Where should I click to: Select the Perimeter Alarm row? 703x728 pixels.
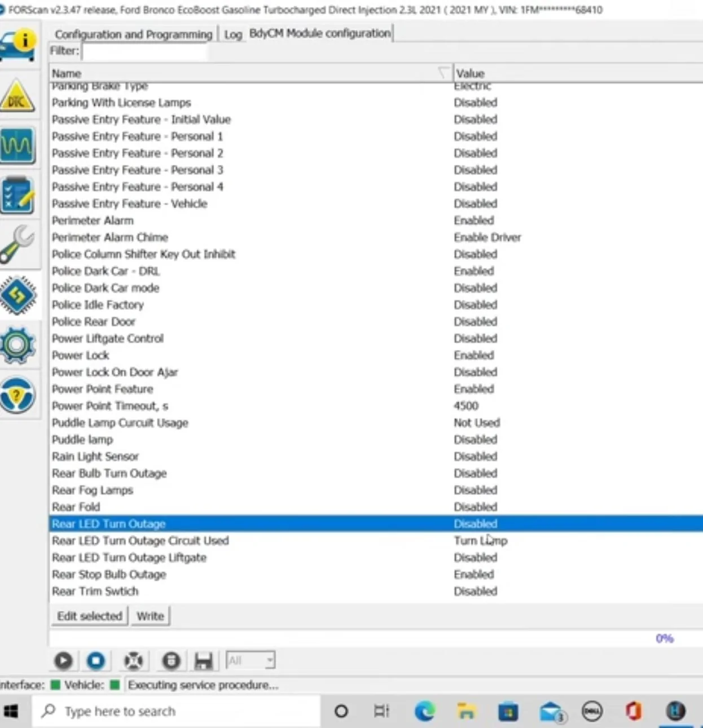coord(376,221)
